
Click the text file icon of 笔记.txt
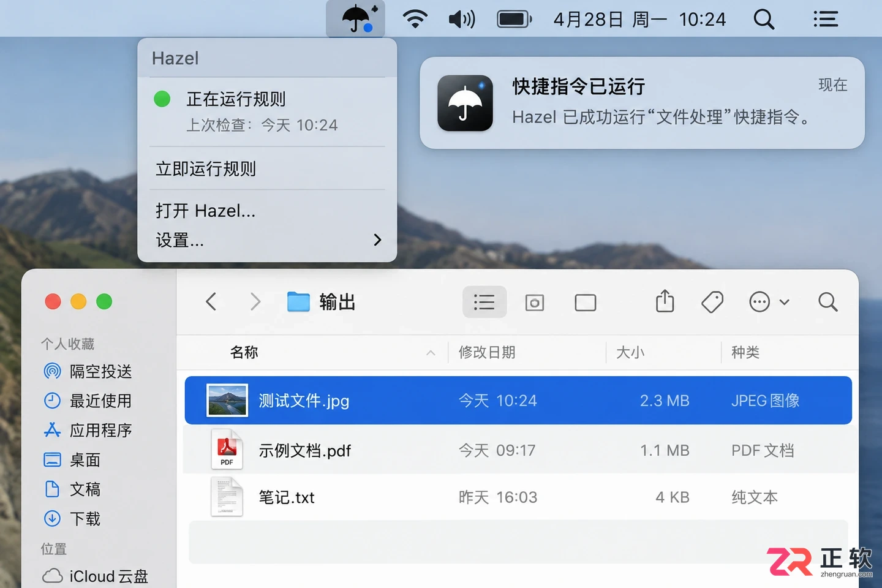pyautogui.click(x=227, y=497)
